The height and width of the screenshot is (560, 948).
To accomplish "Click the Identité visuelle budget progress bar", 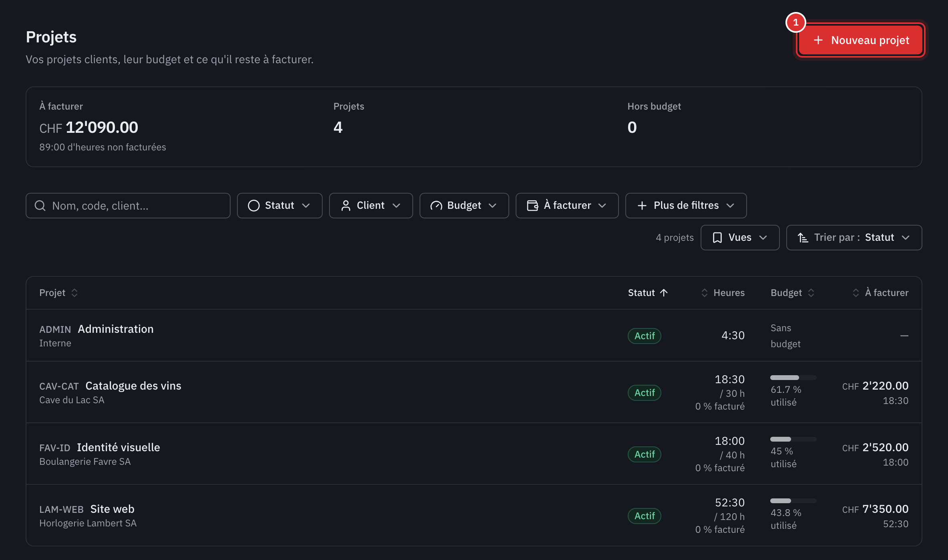I will pyautogui.click(x=793, y=439).
